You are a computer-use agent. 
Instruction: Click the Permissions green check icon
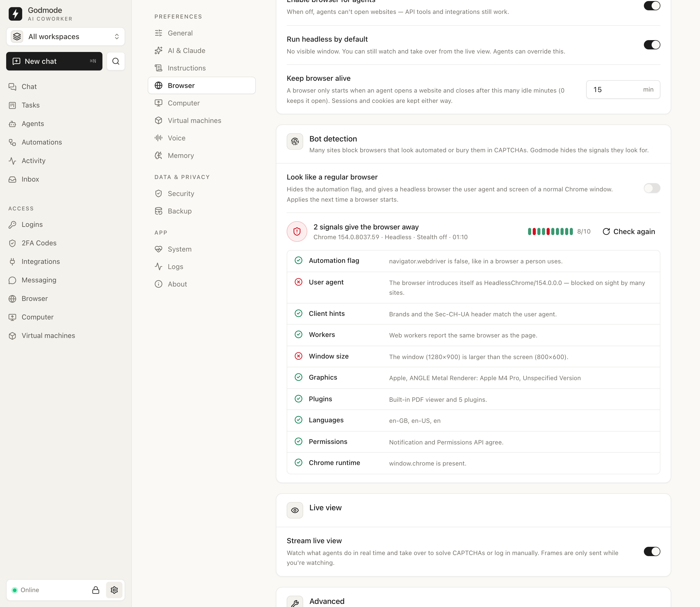(298, 442)
